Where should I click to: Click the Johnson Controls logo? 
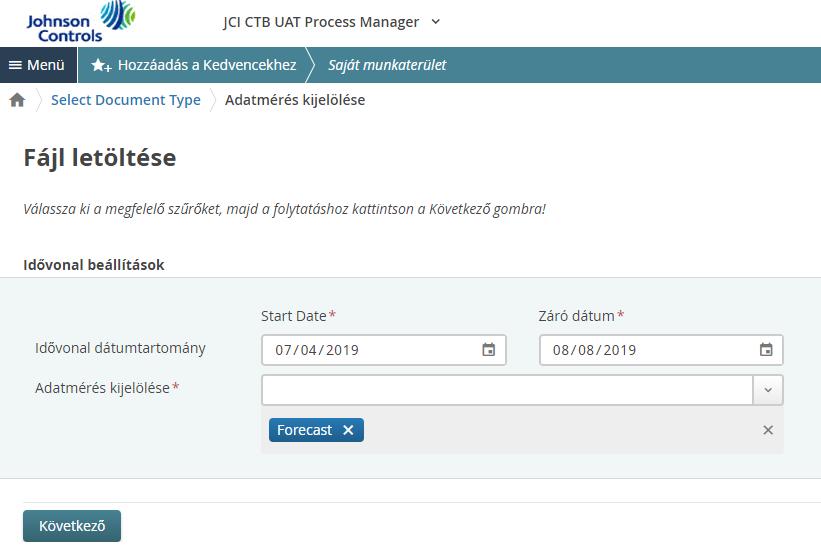click(x=81, y=21)
